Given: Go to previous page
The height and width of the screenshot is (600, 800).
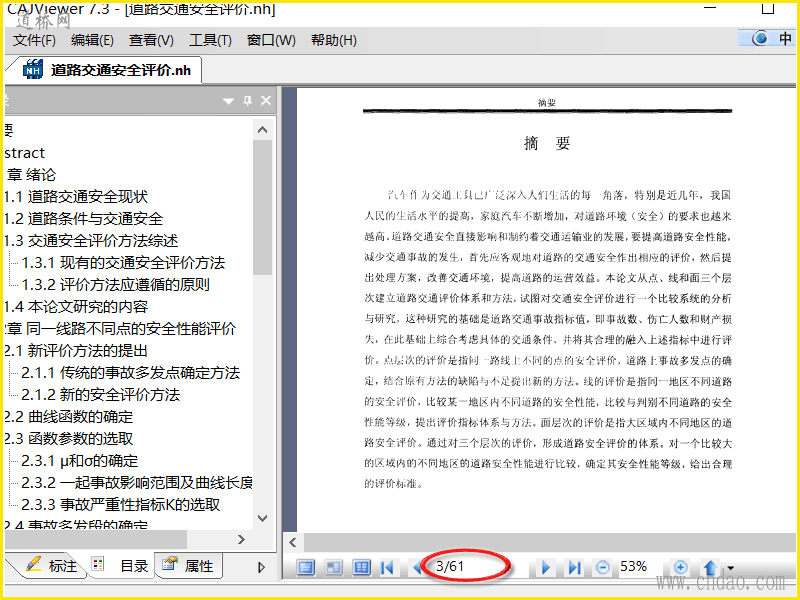Looking at the screenshot, I should click(417, 567).
